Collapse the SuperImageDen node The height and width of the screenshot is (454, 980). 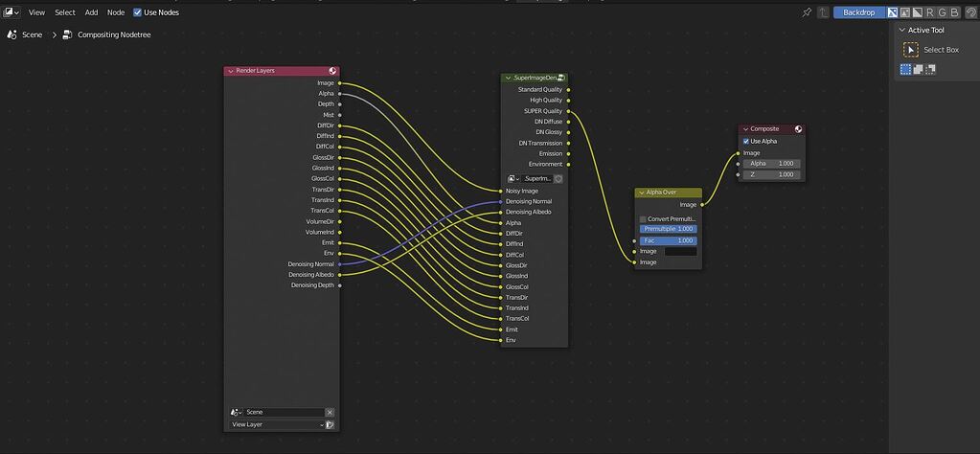[x=508, y=78]
